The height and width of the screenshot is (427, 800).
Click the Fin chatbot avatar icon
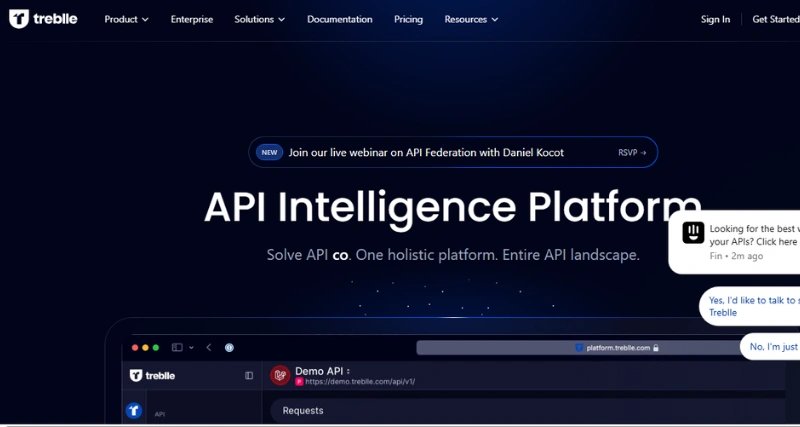click(693, 233)
